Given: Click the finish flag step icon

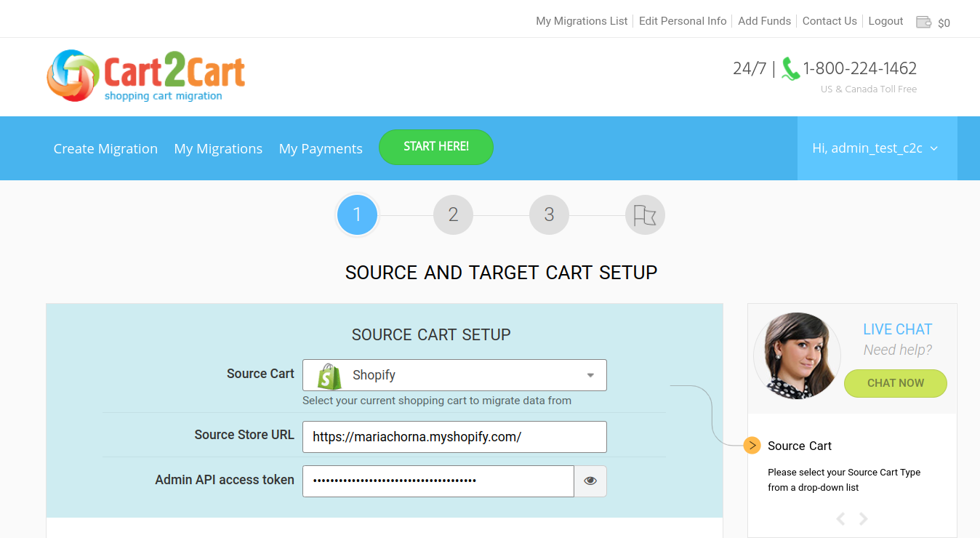Looking at the screenshot, I should [645, 215].
